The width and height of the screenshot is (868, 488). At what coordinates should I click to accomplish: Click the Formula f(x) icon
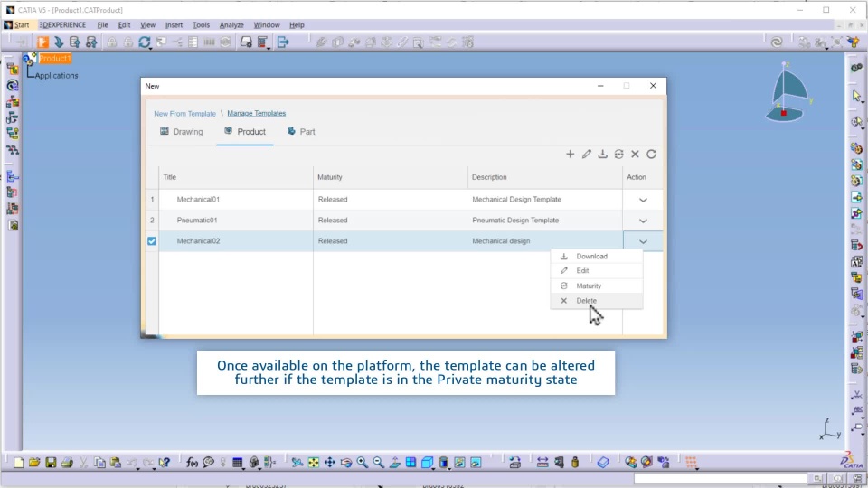pos(192,463)
